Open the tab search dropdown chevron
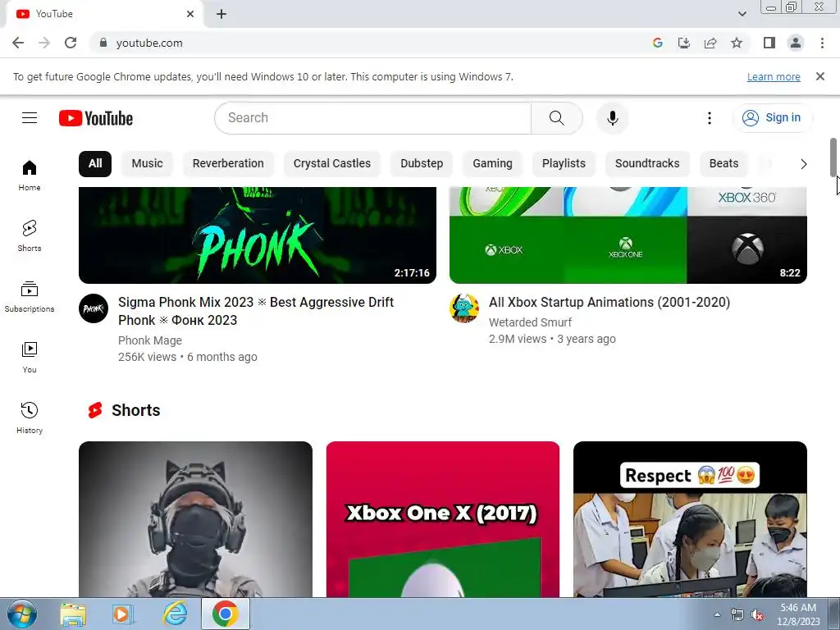840x630 pixels. pyautogui.click(x=742, y=14)
